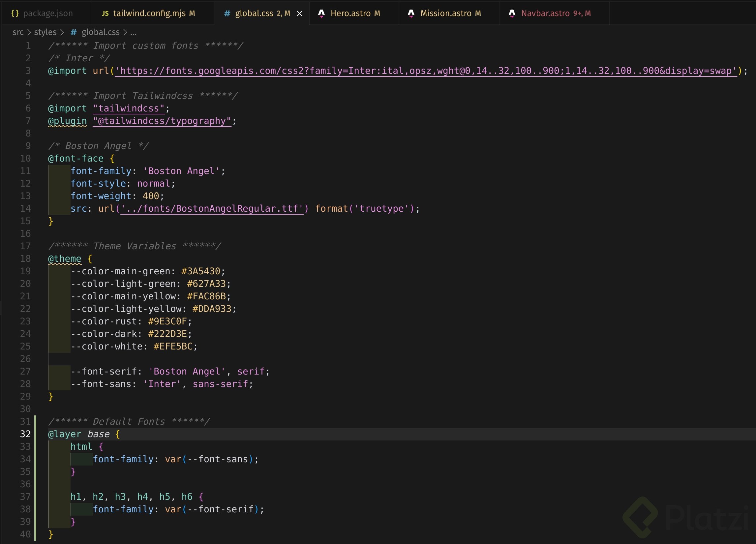
Task: Follow the BostonAngelRegular.ttf font path link
Action: [212, 209]
